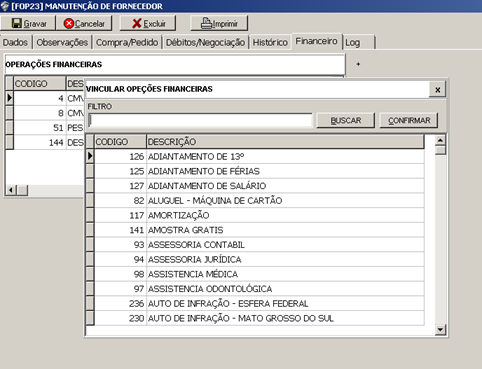The width and height of the screenshot is (482, 369).
Task: Click the left scroll arrow of background grid
Action: click(x=11, y=190)
